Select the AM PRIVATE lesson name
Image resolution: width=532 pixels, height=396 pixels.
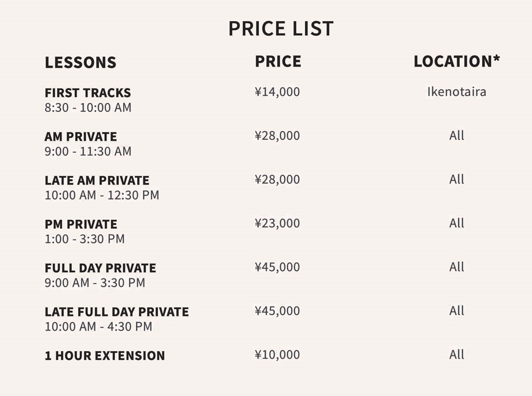click(81, 136)
